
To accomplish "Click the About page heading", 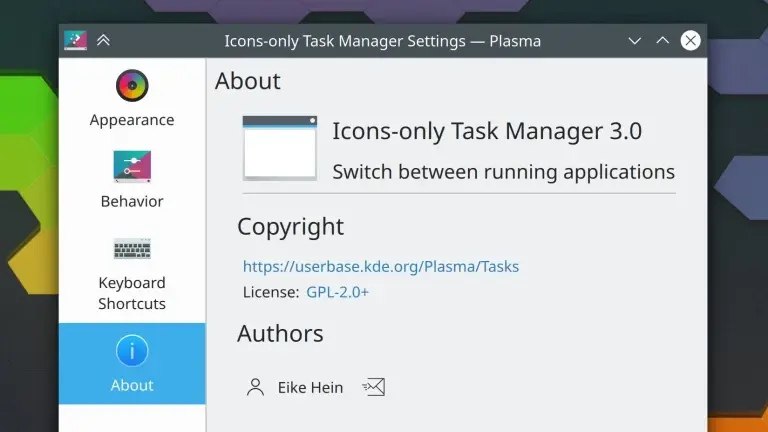I will pyautogui.click(x=248, y=81).
